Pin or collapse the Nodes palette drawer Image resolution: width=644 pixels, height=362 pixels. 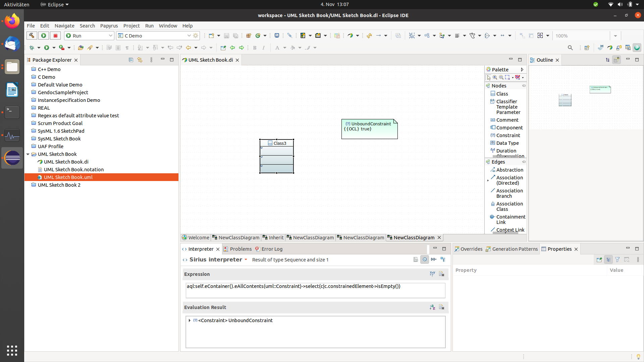[x=524, y=86]
